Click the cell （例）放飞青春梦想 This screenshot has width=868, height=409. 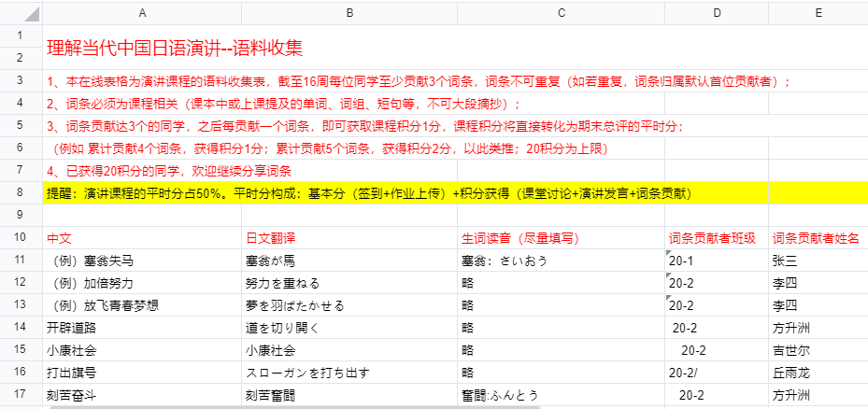pos(142,305)
